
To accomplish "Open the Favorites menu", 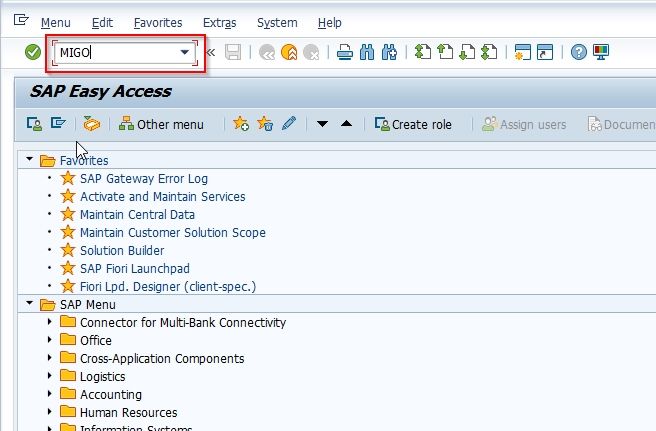I will pos(158,23).
